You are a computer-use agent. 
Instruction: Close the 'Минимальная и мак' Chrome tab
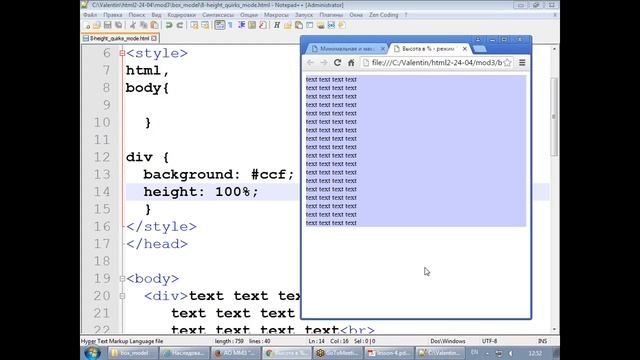pyautogui.click(x=382, y=49)
